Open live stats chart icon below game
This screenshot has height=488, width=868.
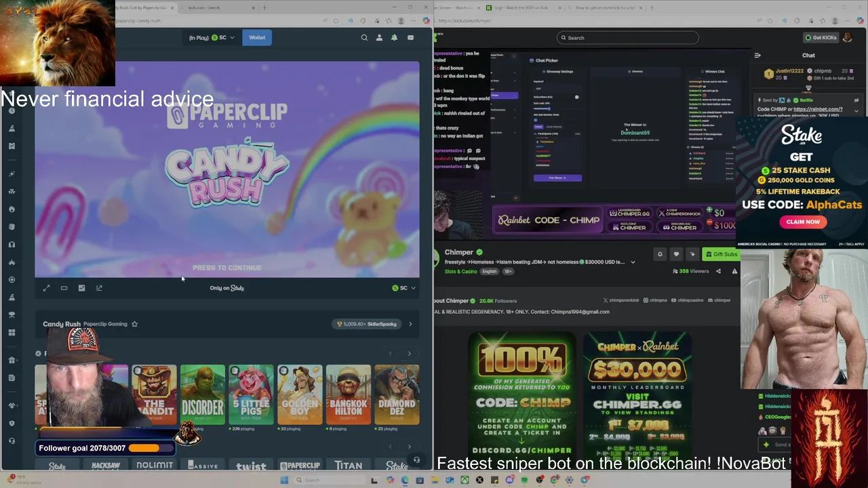click(81, 288)
